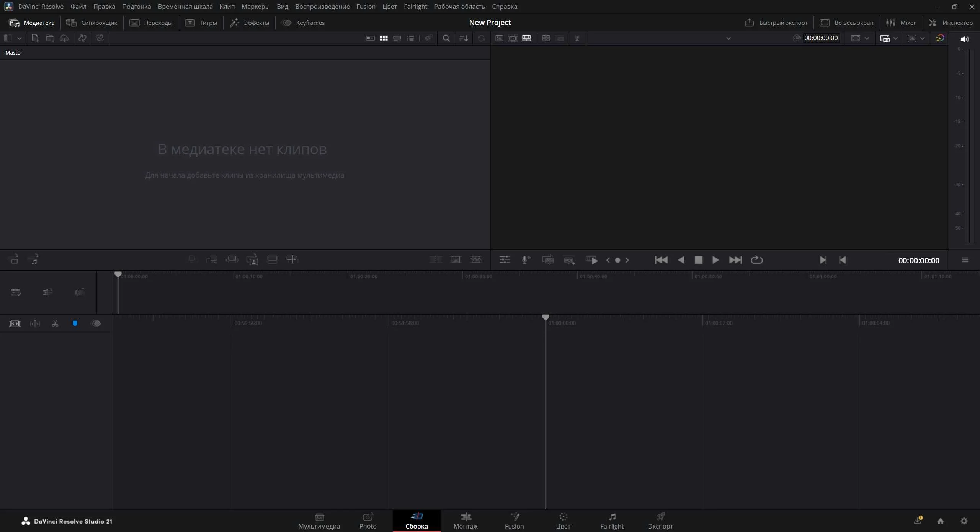This screenshot has height=532, width=980.
Task: Click the Import Media Folder icon
Action: [x=50, y=38]
